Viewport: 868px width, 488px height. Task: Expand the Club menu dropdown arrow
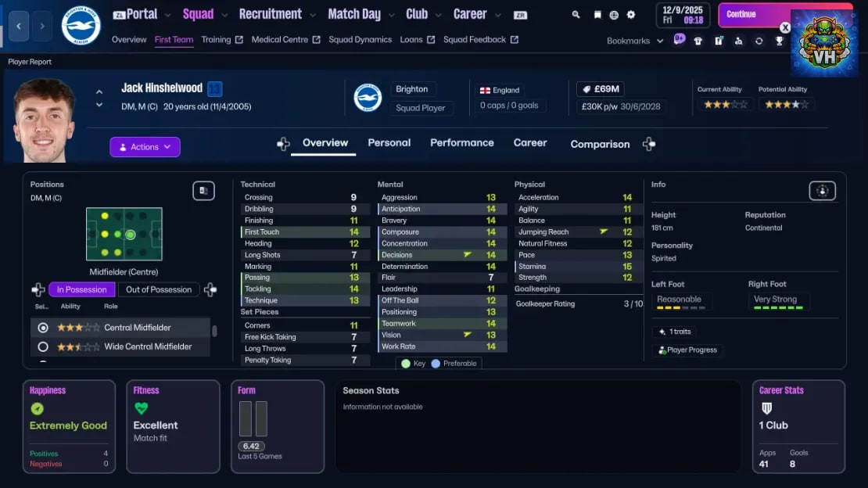tap(439, 16)
